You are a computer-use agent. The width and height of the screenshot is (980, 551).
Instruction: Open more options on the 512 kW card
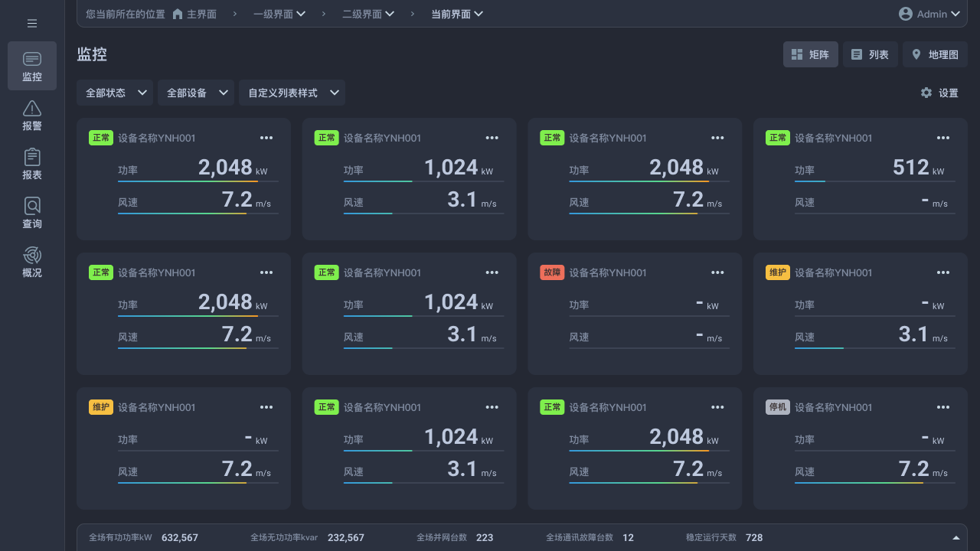click(942, 138)
